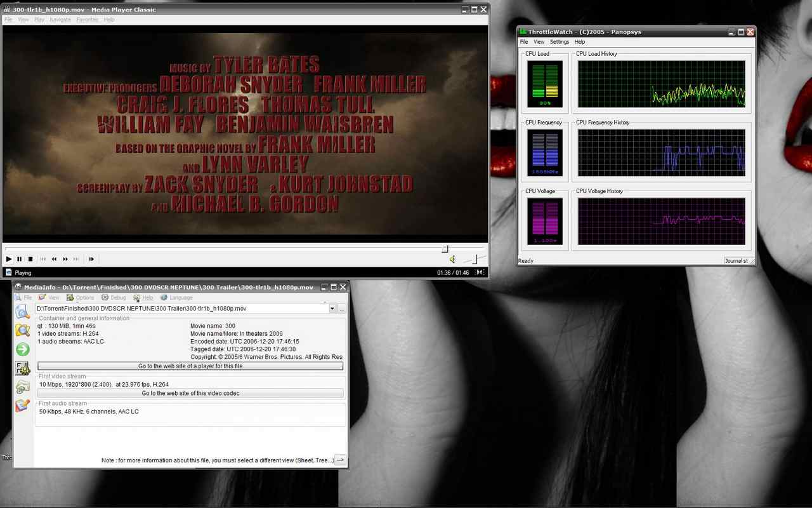Click the audio channel icon beside the time

point(480,273)
